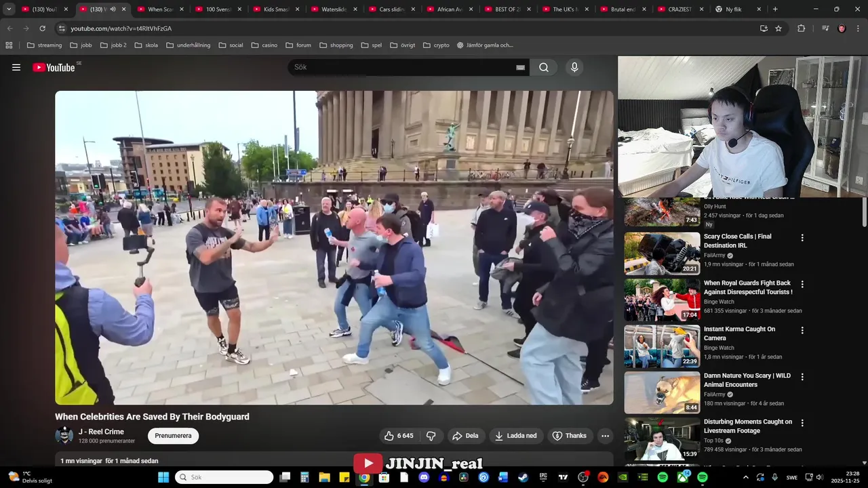
Task: Open options menu for Damn Nature You Scary
Action: click(802, 377)
